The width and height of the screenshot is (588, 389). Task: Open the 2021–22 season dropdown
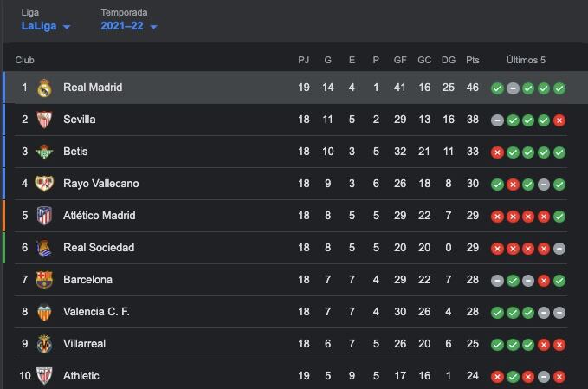click(x=129, y=26)
